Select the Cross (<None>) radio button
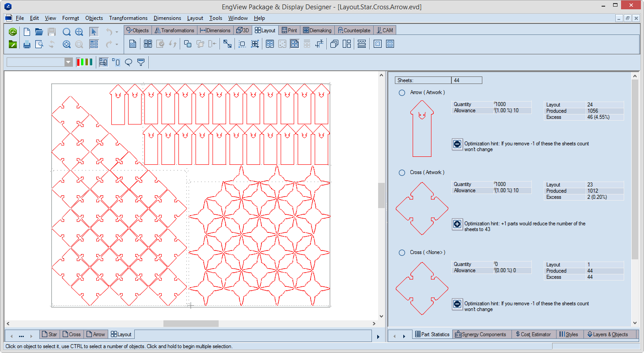 (x=402, y=253)
